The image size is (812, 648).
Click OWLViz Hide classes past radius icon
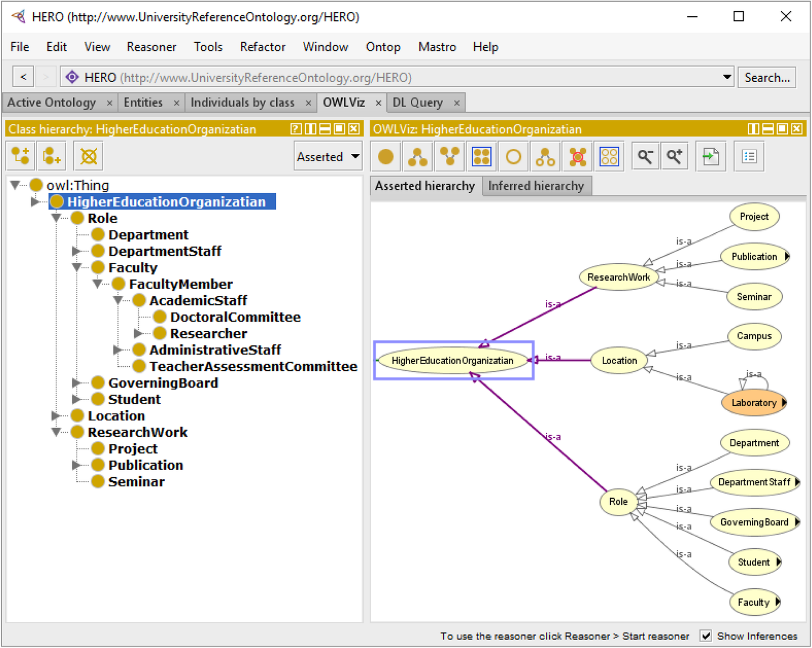(577, 157)
